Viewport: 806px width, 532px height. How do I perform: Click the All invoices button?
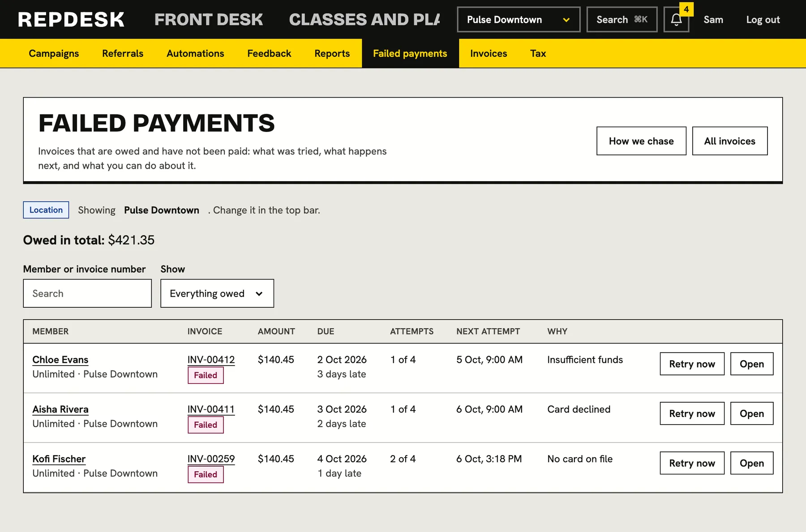(730, 141)
